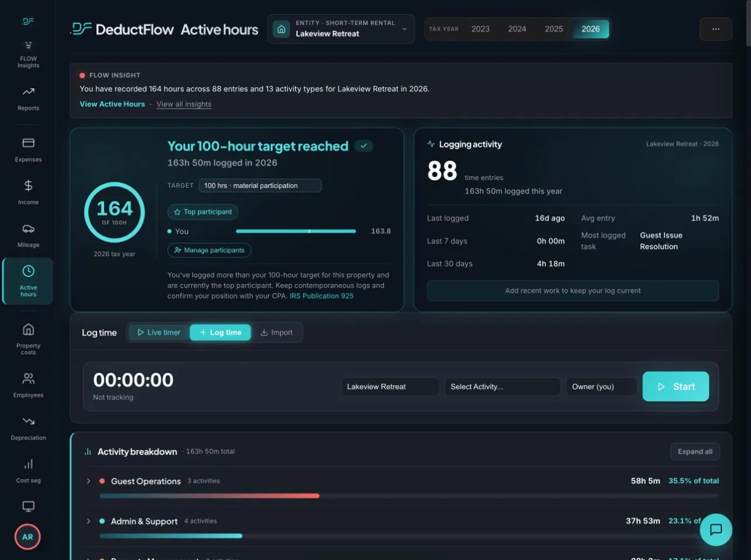Screen dimensions: 751x560
Task: Open Cost seg section in sidebar
Action: click(x=28, y=471)
